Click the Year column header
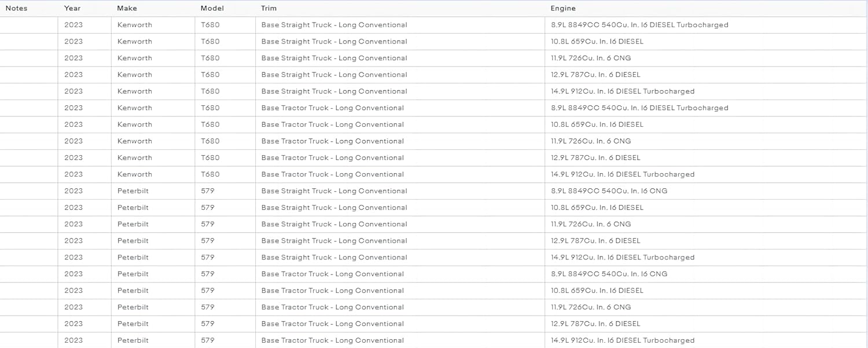This screenshot has width=868, height=348. [x=72, y=9]
